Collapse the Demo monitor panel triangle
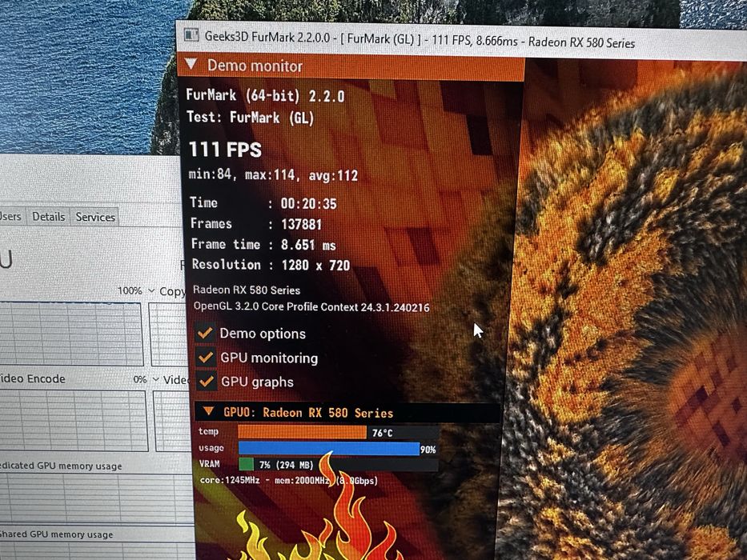 191,64
